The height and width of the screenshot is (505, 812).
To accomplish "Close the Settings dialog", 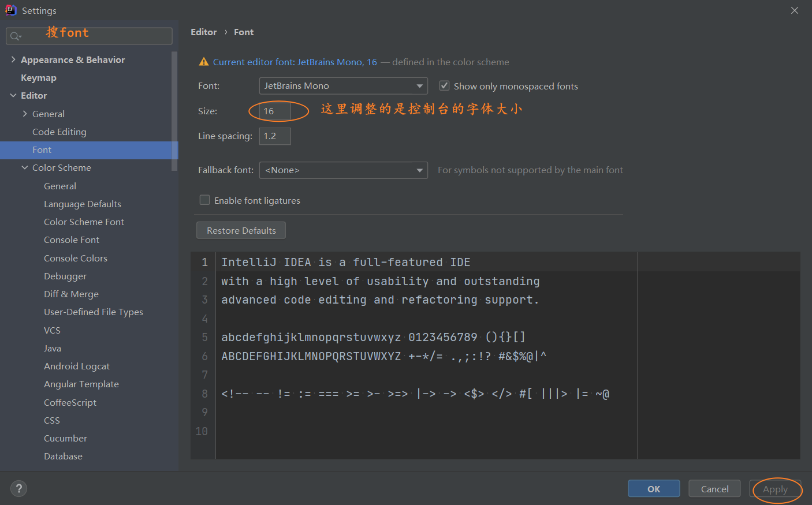I will [795, 10].
